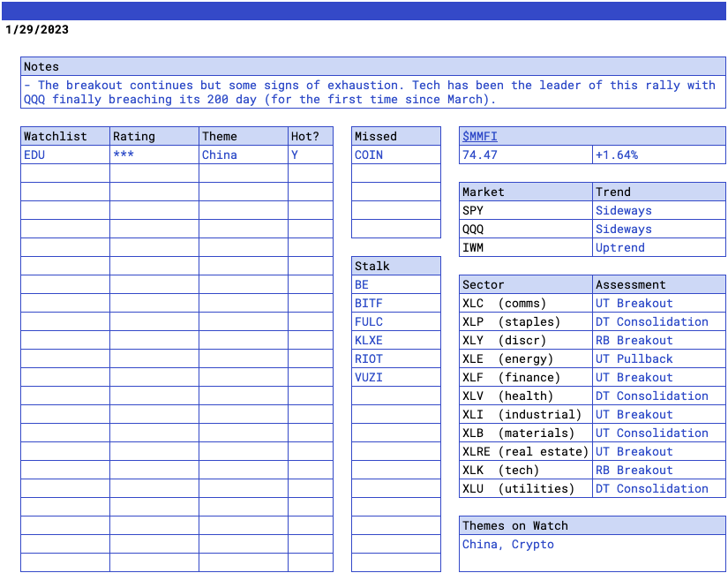Click the Y cell in Hot? column

click(x=311, y=155)
